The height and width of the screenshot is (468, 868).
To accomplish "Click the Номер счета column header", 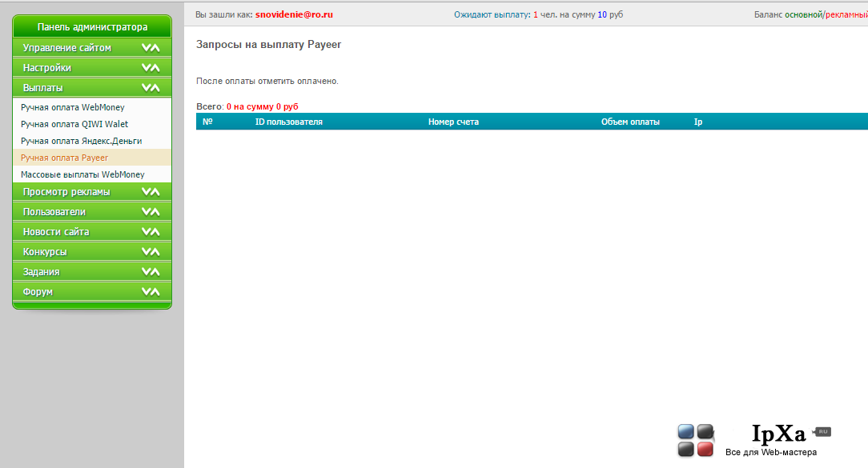I will pos(453,122).
